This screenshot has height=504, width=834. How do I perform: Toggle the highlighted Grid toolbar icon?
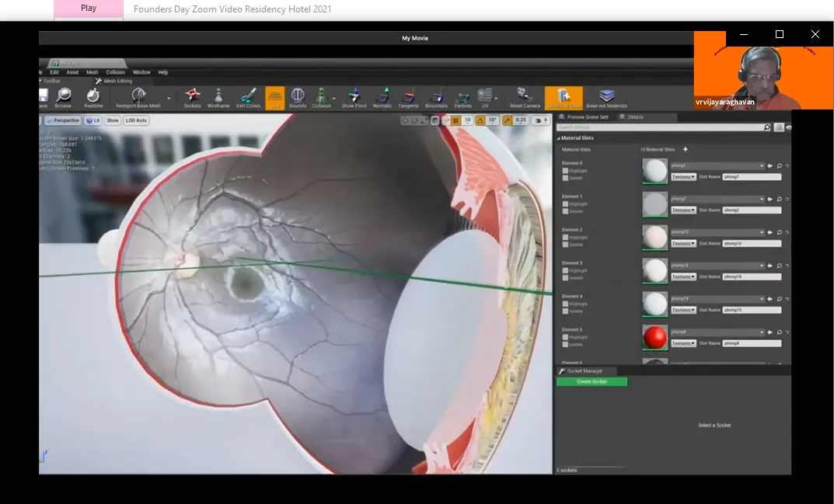(x=275, y=99)
